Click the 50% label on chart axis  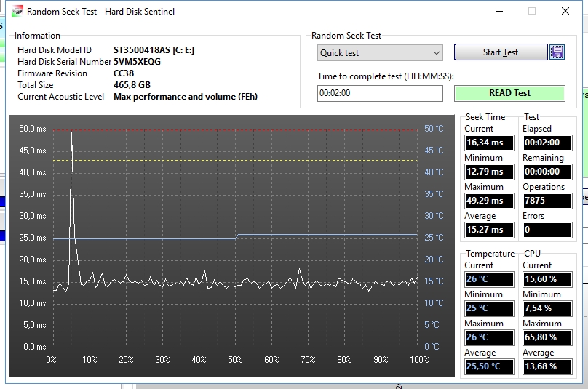(235, 360)
